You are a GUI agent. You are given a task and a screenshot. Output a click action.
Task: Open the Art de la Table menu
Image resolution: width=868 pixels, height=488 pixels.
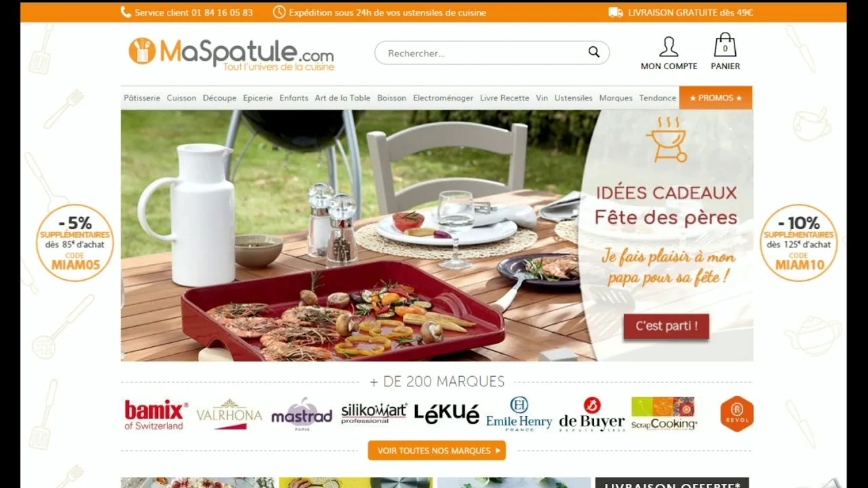click(x=342, y=98)
